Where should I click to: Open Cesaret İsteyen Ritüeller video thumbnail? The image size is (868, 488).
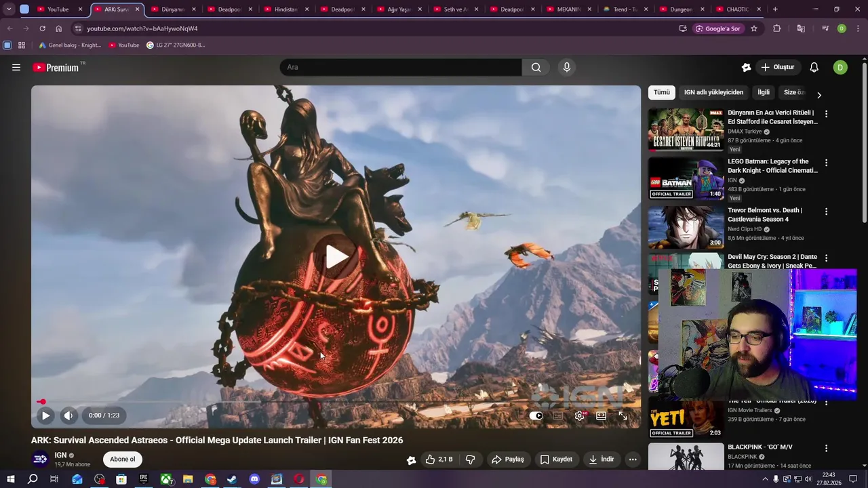686,129
